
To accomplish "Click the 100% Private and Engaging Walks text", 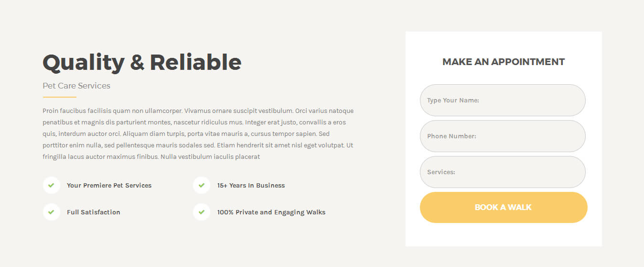I will (x=271, y=212).
